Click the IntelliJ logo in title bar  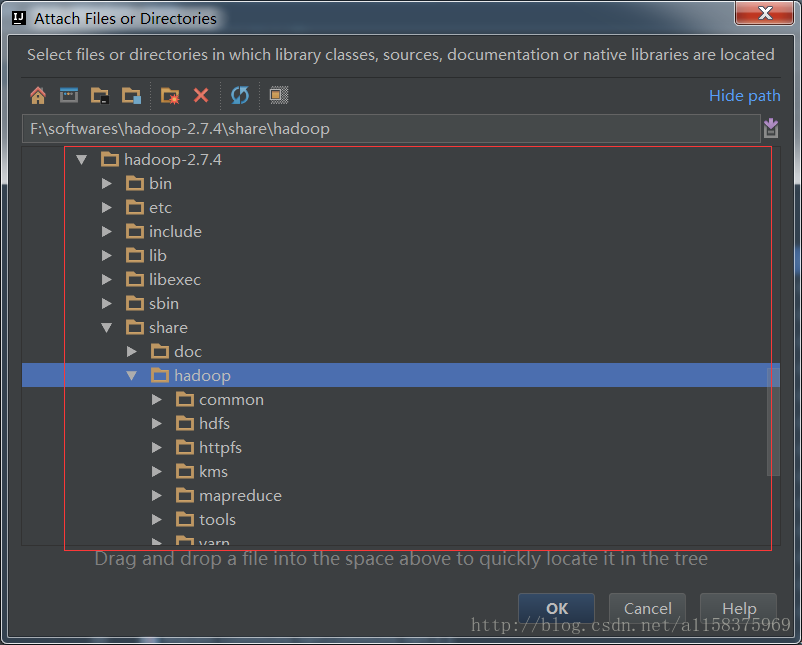(x=19, y=18)
